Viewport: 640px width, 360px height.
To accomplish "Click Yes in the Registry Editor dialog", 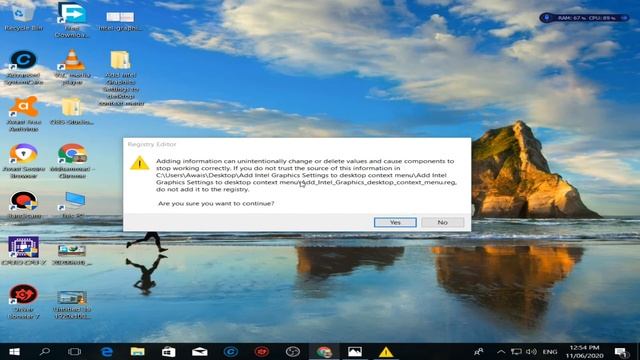I will [x=395, y=222].
